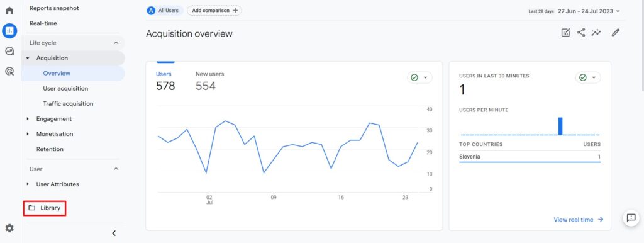644x243 pixels.
Task: Open the feedback chat bubble icon
Action: 631,218
